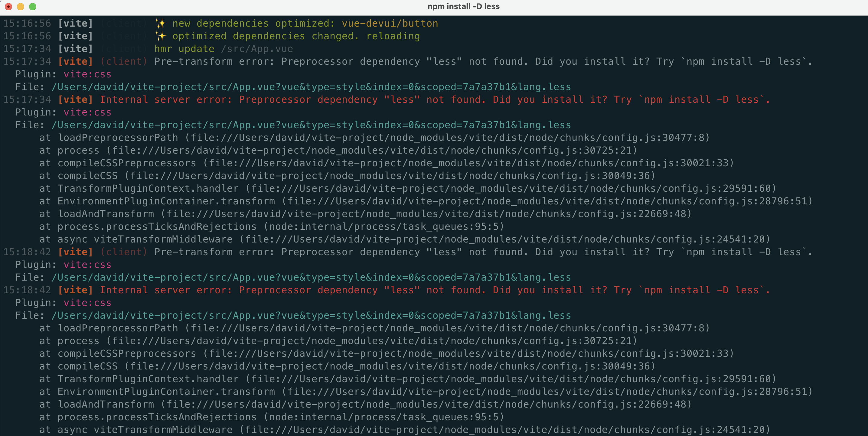Image resolution: width=868 pixels, height=436 pixels.
Task: Click sparkle icon before 'new dependencies optimized'
Action: pyautogui.click(x=160, y=23)
